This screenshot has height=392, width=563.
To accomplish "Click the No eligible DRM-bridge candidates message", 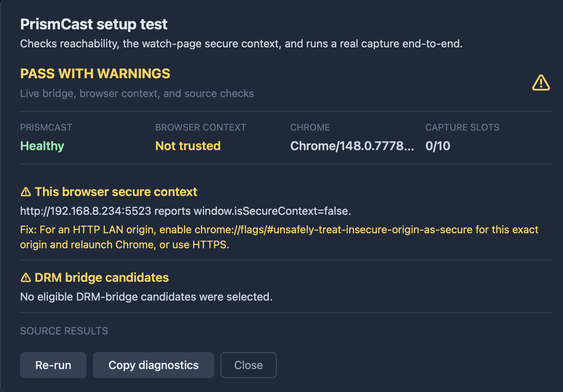I will 146,297.
